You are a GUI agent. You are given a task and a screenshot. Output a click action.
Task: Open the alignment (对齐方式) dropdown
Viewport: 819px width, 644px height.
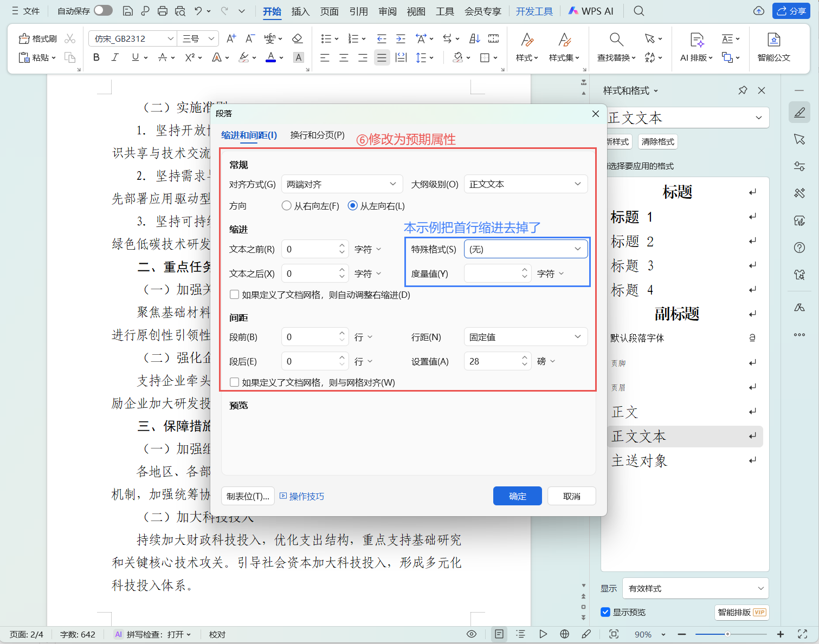click(x=342, y=184)
